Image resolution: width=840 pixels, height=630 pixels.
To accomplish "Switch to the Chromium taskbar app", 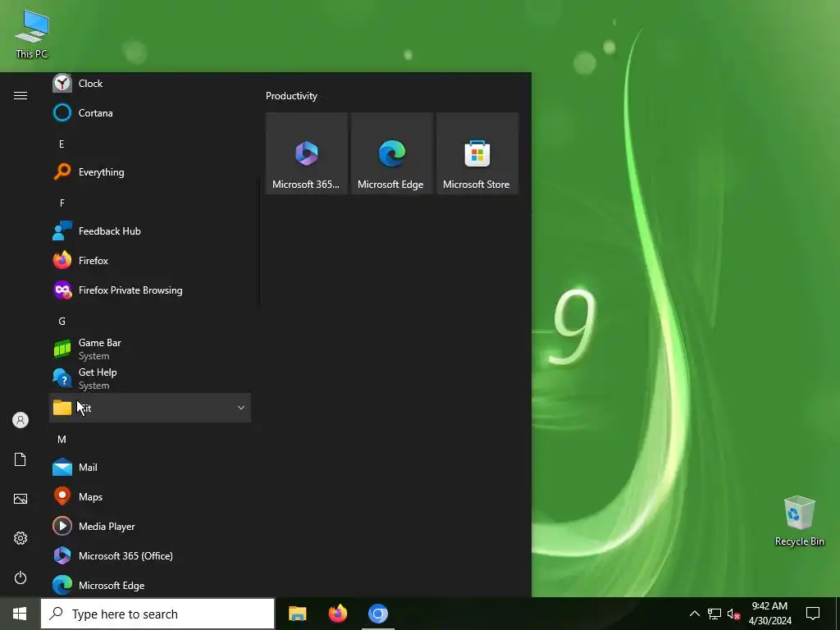I will (377, 614).
